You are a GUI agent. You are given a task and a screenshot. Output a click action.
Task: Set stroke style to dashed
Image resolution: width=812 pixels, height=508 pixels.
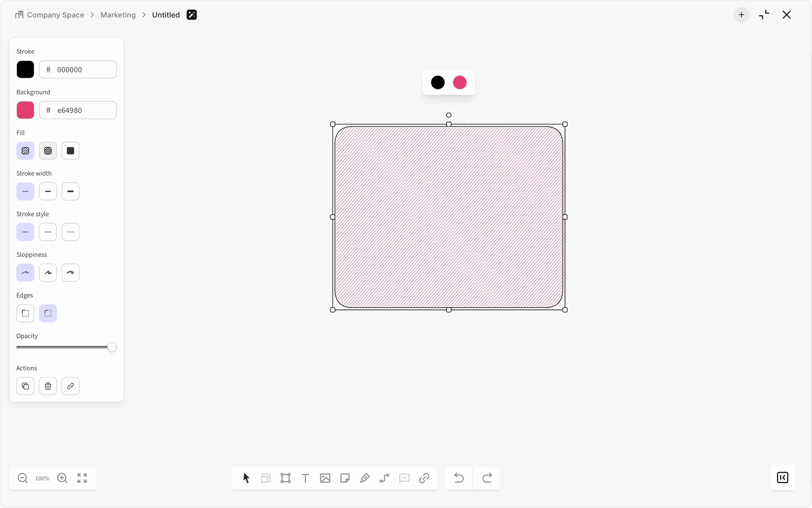(x=48, y=232)
